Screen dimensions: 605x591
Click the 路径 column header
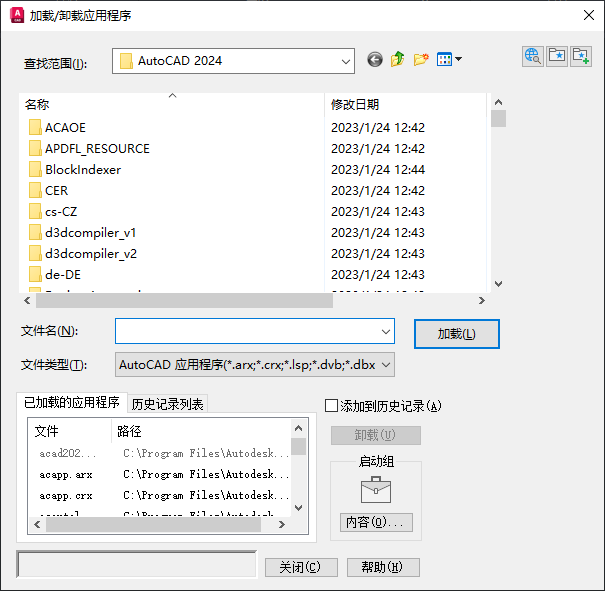pyautogui.click(x=201, y=431)
